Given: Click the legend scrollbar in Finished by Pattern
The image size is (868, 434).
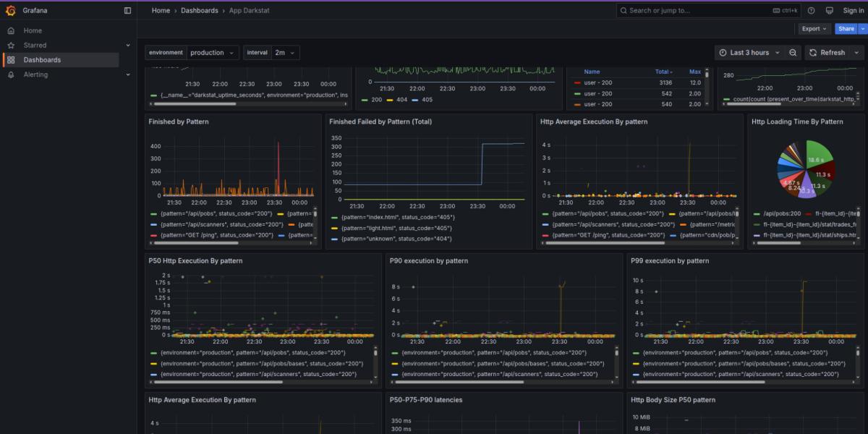Looking at the screenshot, I should point(197,244).
